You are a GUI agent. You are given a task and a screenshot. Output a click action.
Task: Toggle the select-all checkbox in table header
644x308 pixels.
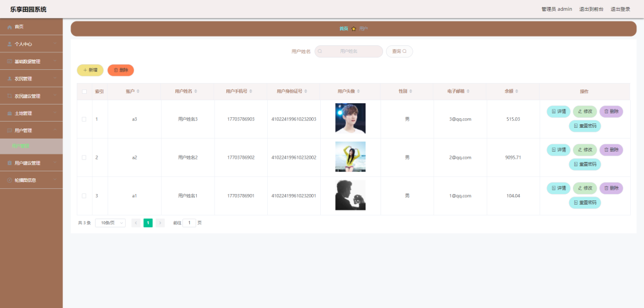(x=84, y=92)
